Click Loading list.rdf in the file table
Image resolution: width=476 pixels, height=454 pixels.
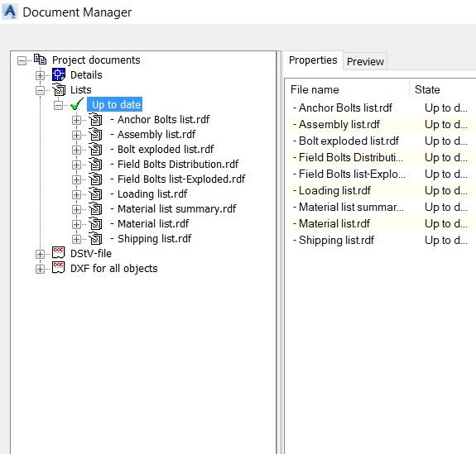coord(331,190)
